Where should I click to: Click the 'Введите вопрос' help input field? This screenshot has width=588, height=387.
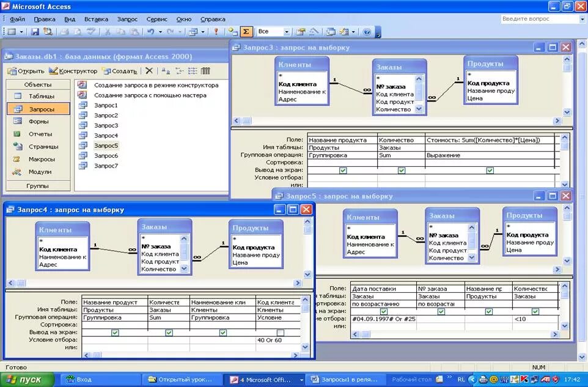(540, 19)
